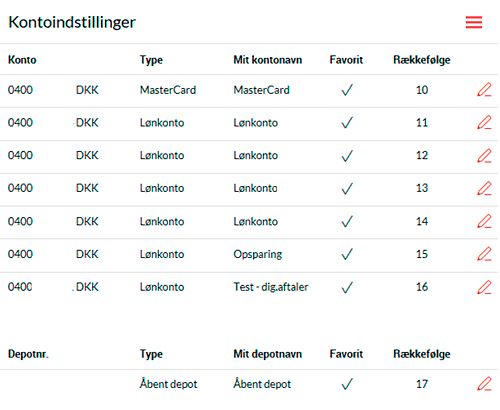
Task: Edit the account with order 14
Action: (x=484, y=221)
